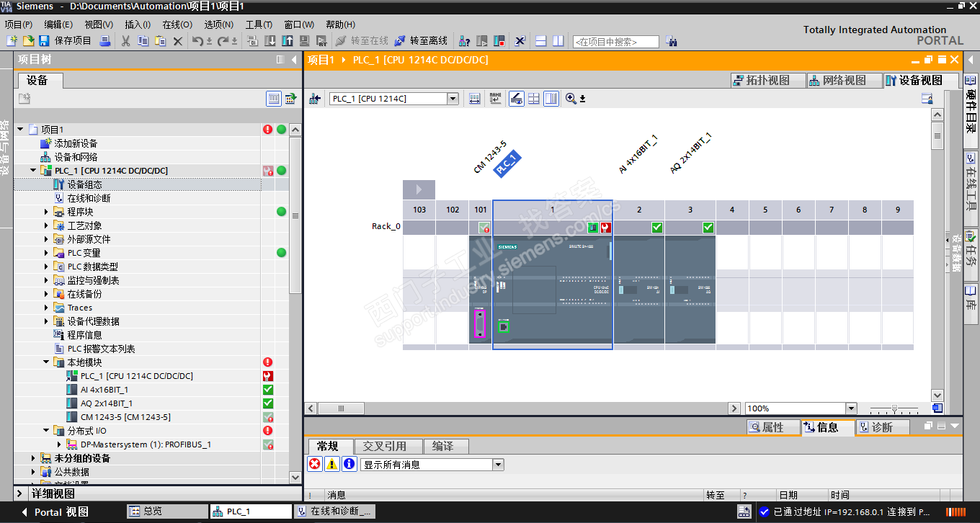Click inside the project search field
This screenshot has width=980, height=523.
pyautogui.click(x=615, y=42)
